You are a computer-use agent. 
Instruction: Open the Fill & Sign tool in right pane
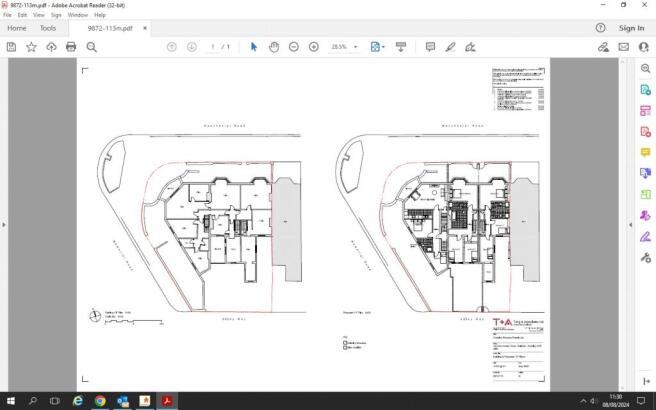[x=646, y=236]
